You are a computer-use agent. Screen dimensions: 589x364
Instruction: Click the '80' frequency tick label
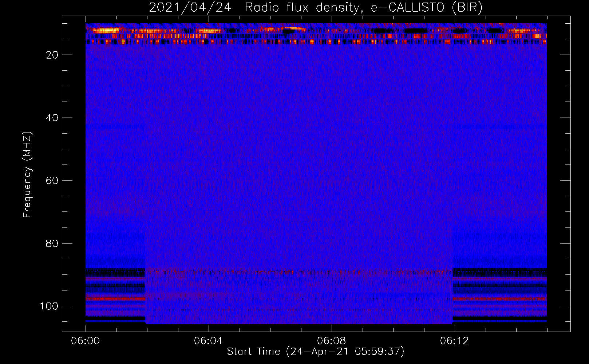tap(52, 244)
